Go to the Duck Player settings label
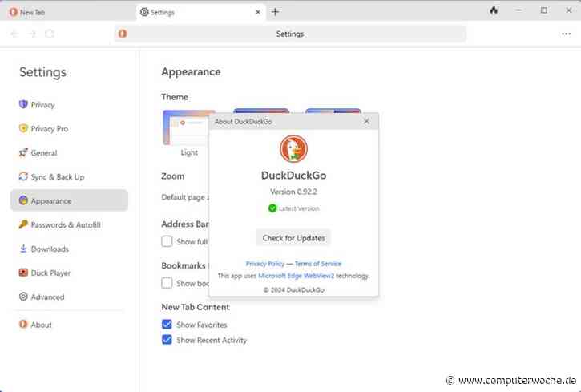Viewport: 581px width, 392px height. pyautogui.click(x=50, y=273)
